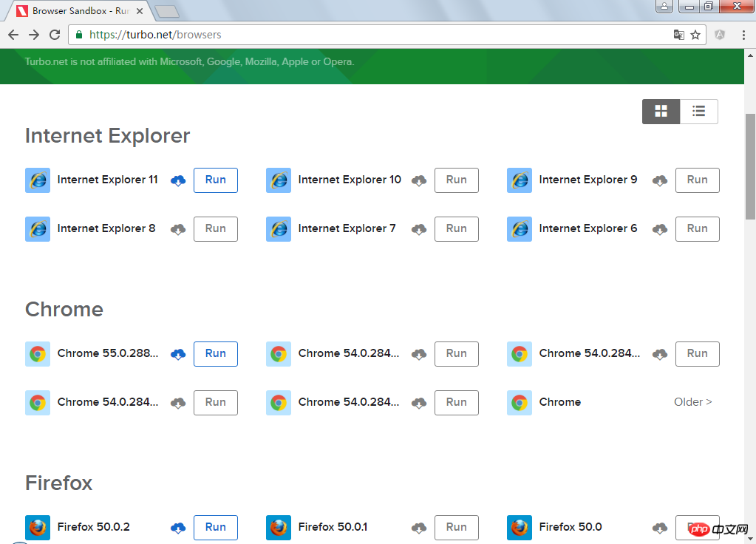This screenshot has height=544, width=756.
Task: Run Internet Explorer 6
Action: tap(697, 229)
